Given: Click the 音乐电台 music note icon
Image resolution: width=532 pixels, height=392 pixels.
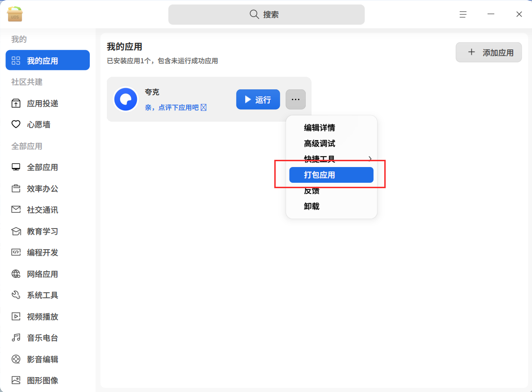Looking at the screenshot, I should pos(16,338).
